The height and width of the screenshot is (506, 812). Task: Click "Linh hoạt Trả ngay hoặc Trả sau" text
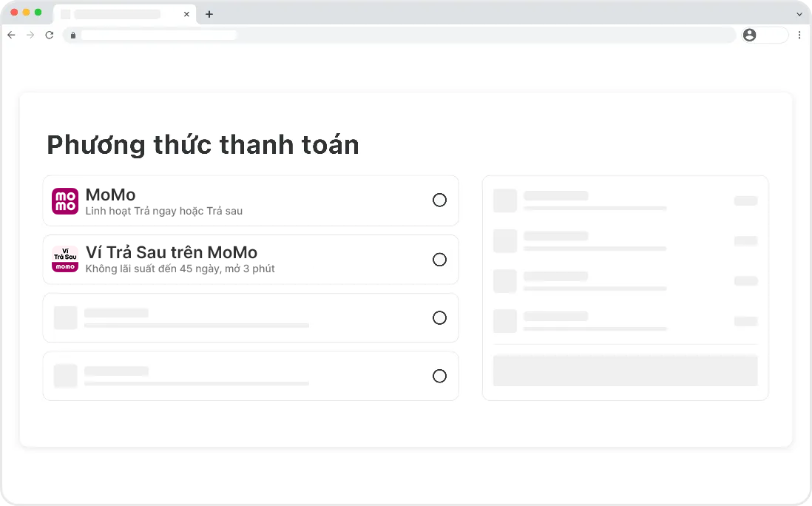pos(164,212)
